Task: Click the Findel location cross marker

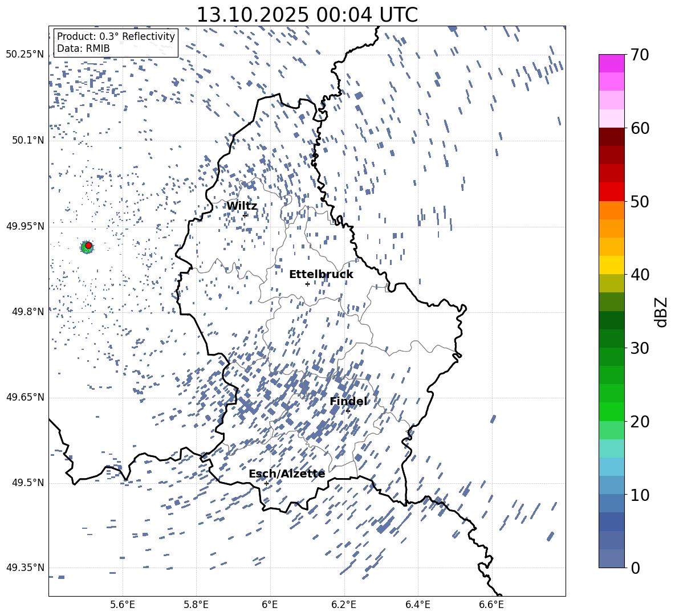Action: coord(348,411)
